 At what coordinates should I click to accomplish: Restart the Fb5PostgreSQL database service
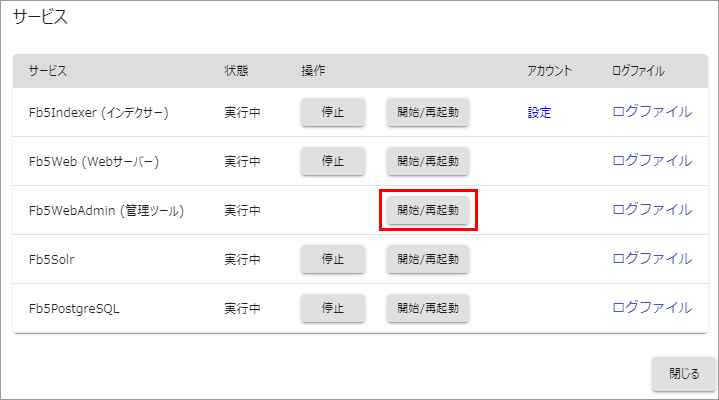click(x=428, y=308)
